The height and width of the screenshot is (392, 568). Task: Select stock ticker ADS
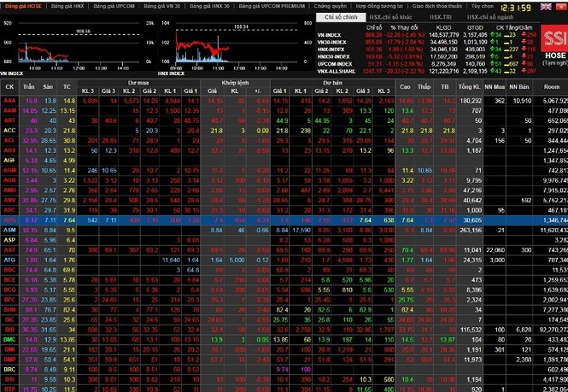(9, 150)
